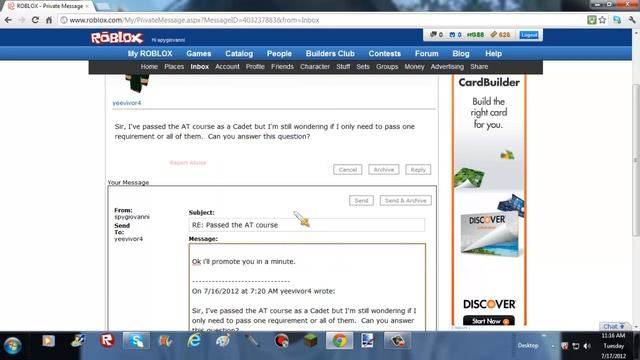Open Money in the subnav
This screenshot has width=640, height=360.
pos(414,67)
